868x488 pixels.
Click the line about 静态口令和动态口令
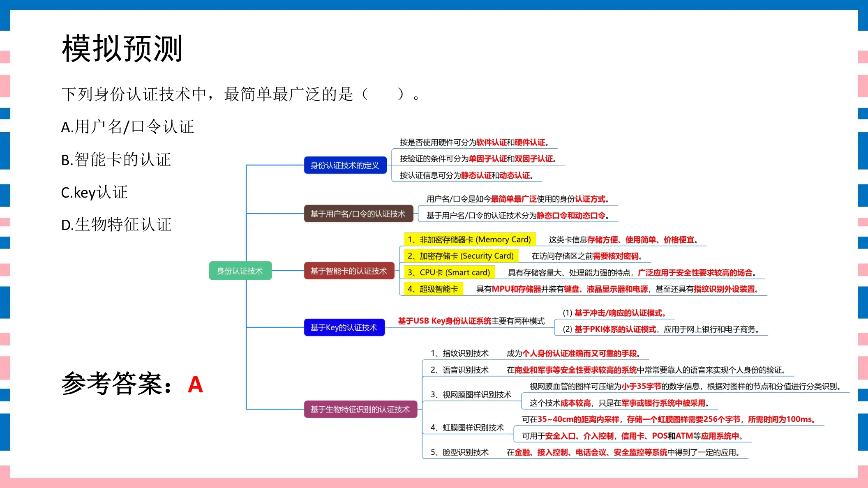(517, 216)
